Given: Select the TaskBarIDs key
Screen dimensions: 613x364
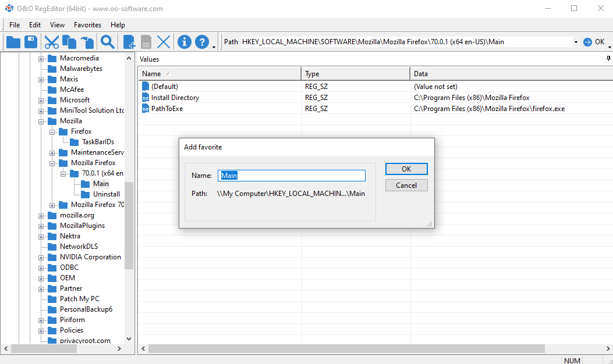Looking at the screenshot, I should pyautogui.click(x=98, y=142).
